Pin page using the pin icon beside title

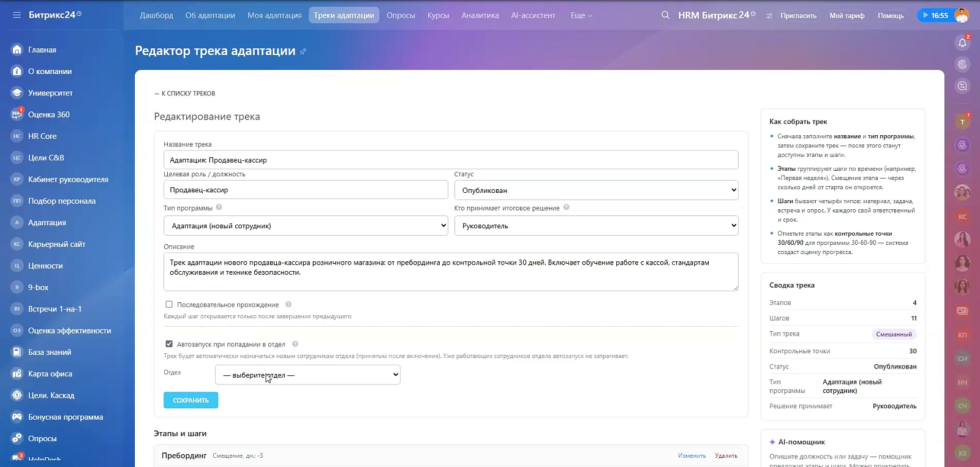point(303,51)
